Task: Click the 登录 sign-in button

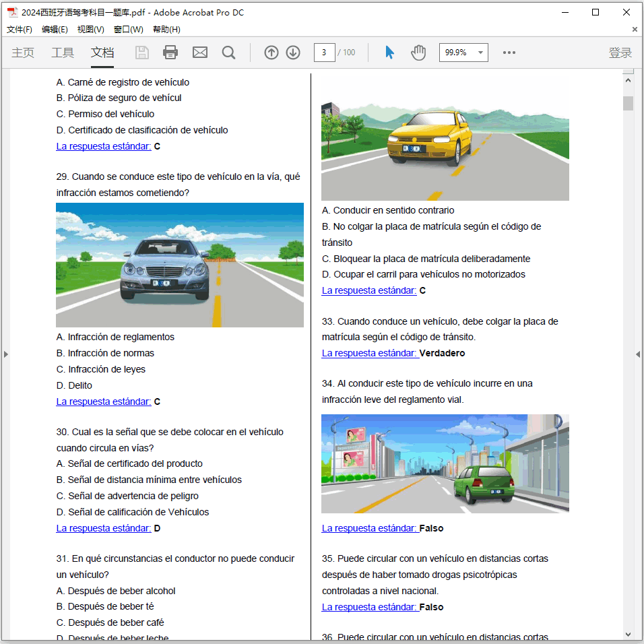Action: tap(620, 53)
